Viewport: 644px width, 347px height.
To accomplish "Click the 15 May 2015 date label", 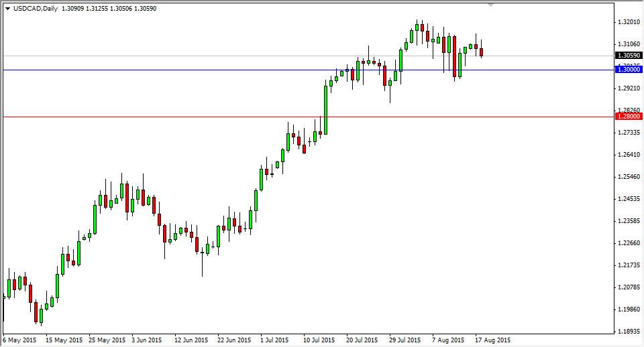I will (64, 340).
